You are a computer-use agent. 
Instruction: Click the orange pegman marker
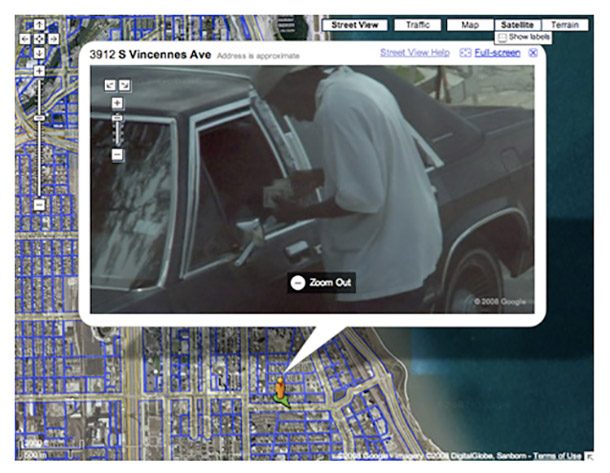280,389
